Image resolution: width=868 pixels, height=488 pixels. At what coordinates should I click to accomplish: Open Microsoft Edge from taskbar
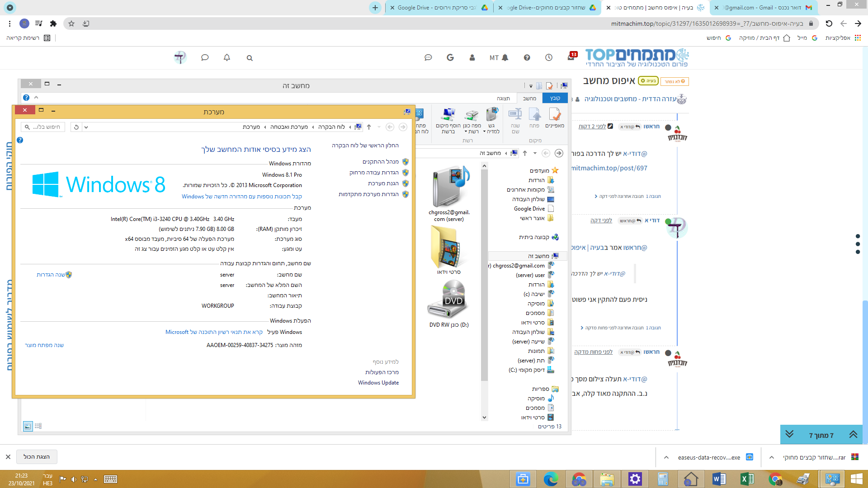[550, 479]
